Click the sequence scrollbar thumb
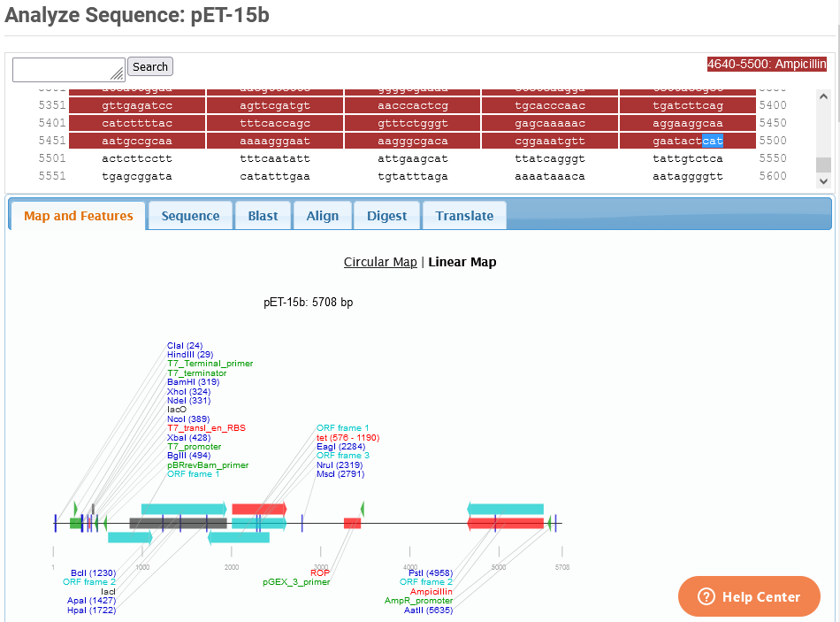This screenshot has height=622, width=840. point(823,165)
